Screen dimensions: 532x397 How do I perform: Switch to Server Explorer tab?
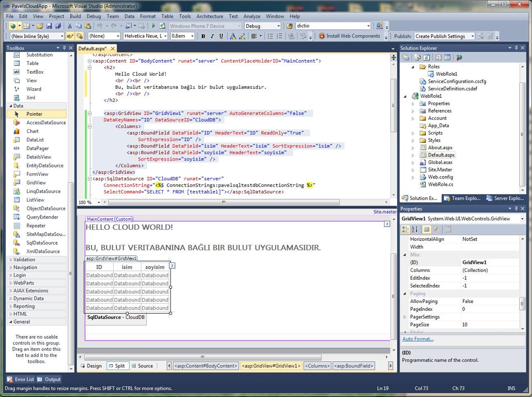(505, 198)
